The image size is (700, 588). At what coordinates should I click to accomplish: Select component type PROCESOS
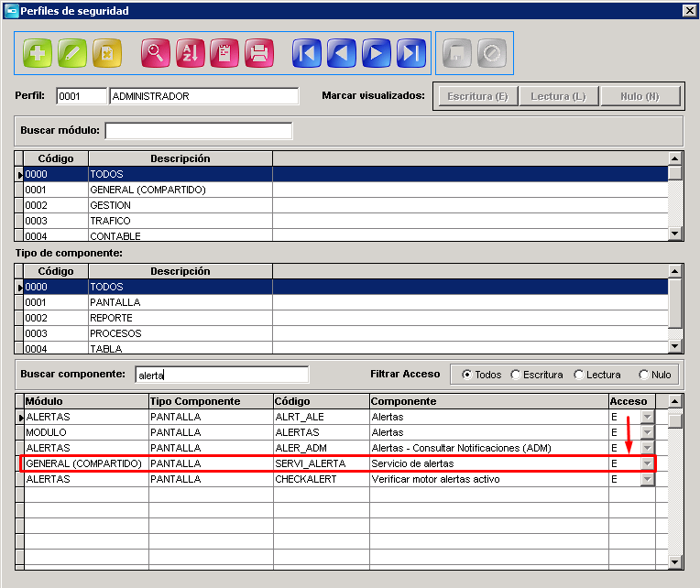point(346,333)
